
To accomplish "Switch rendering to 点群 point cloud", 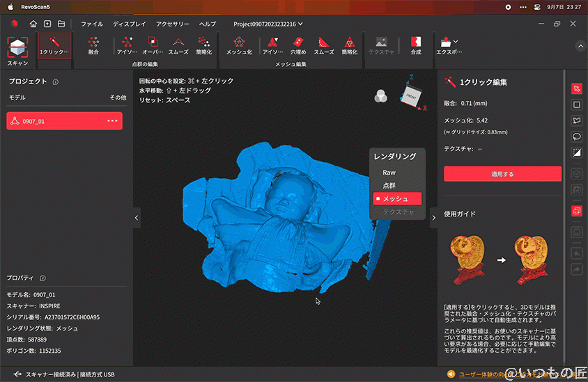I will (x=389, y=185).
